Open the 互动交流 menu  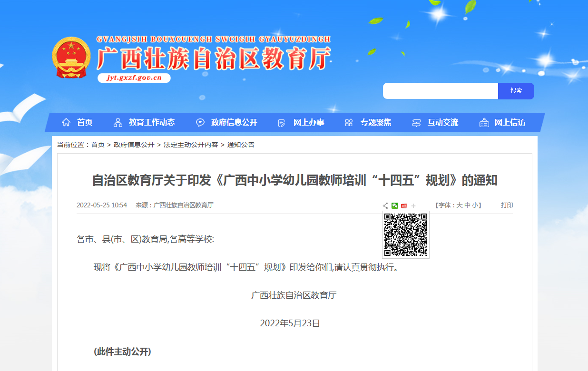443,123
